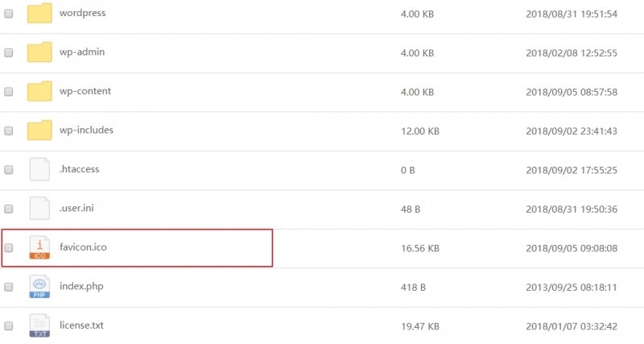Click the favicon.ico file name
The width and height of the screenshot is (644, 344).
(83, 247)
